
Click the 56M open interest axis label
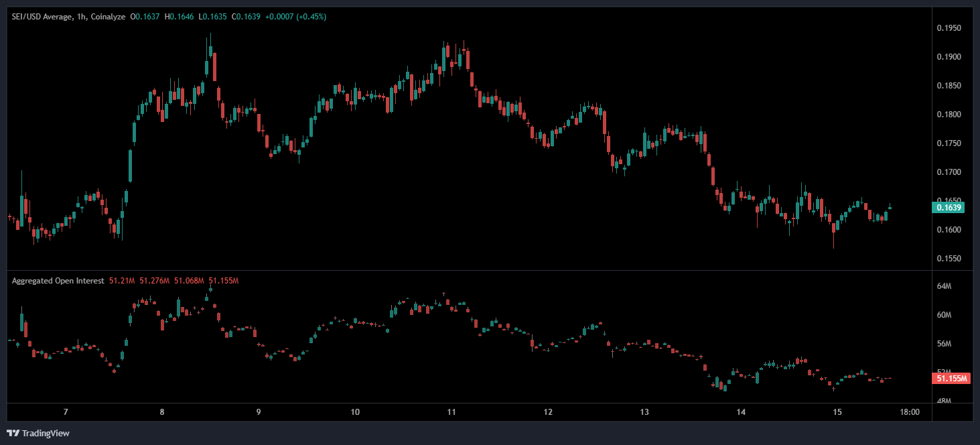coord(944,344)
